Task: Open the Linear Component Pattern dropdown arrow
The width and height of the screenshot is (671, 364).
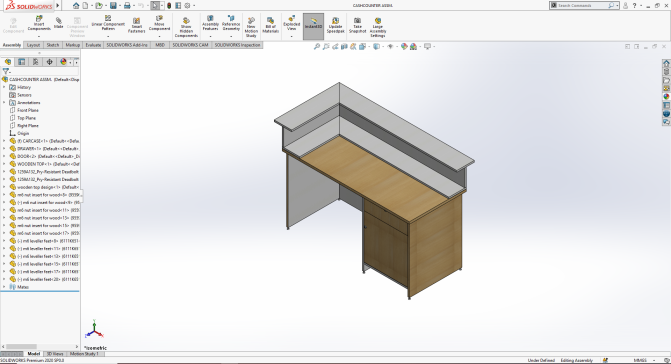Action: tap(108, 36)
